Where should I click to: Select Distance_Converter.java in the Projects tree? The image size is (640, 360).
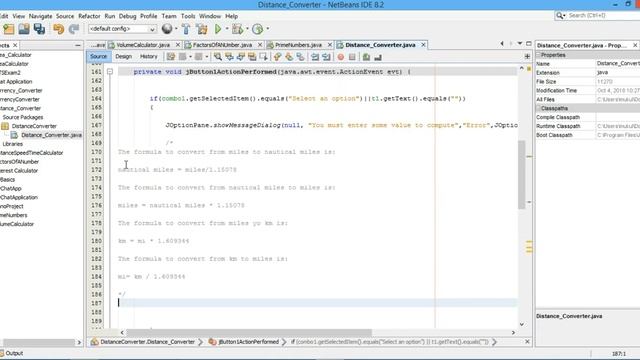[x=51, y=135]
